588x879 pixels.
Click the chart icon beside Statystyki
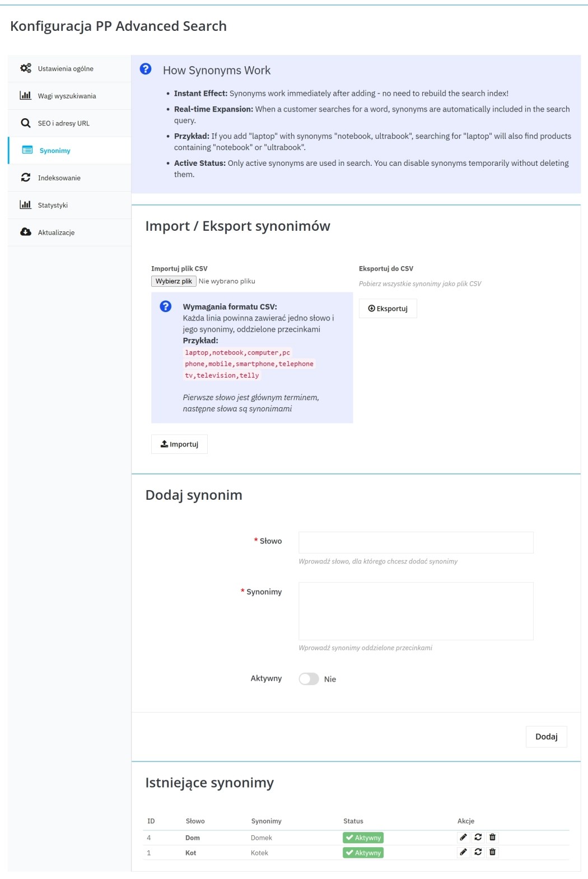26,204
